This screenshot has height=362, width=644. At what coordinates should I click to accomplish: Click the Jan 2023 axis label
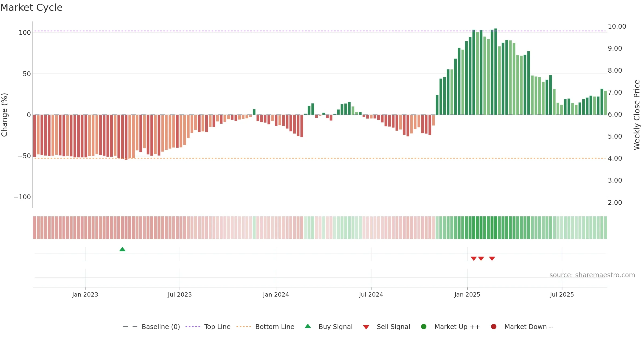tap(85, 295)
